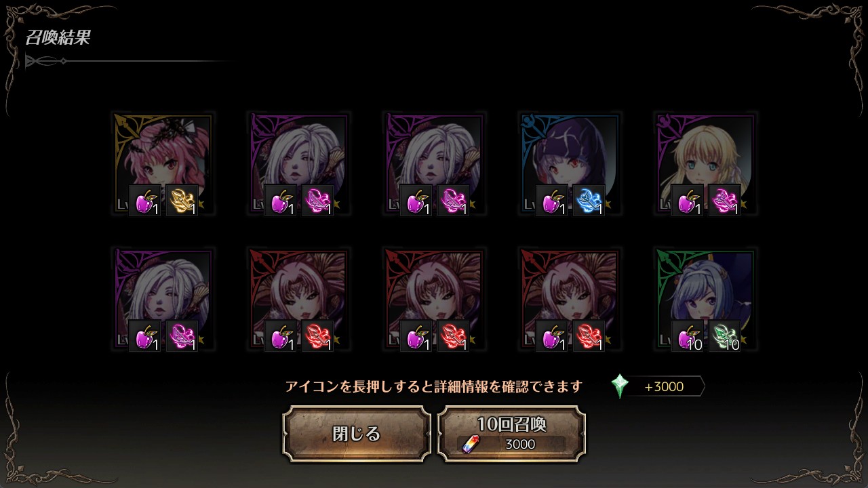
Task: Open the white-haired character in bottom-left slot
Action: (x=163, y=300)
